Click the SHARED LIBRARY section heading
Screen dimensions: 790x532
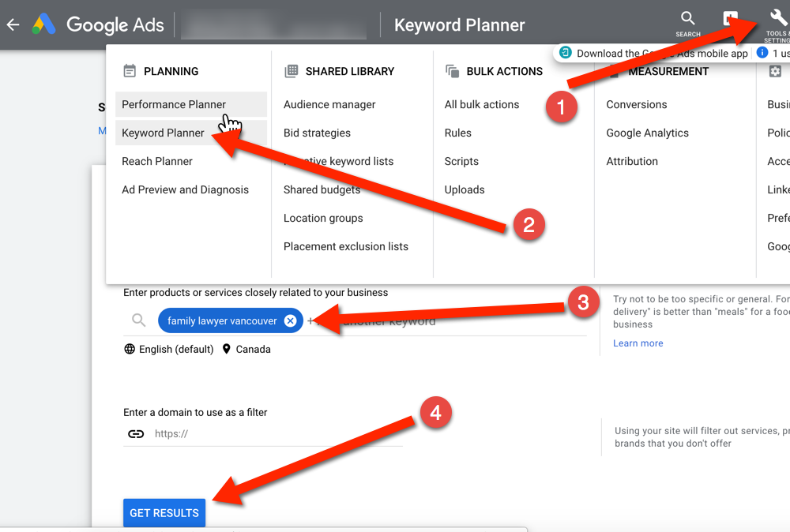point(350,71)
